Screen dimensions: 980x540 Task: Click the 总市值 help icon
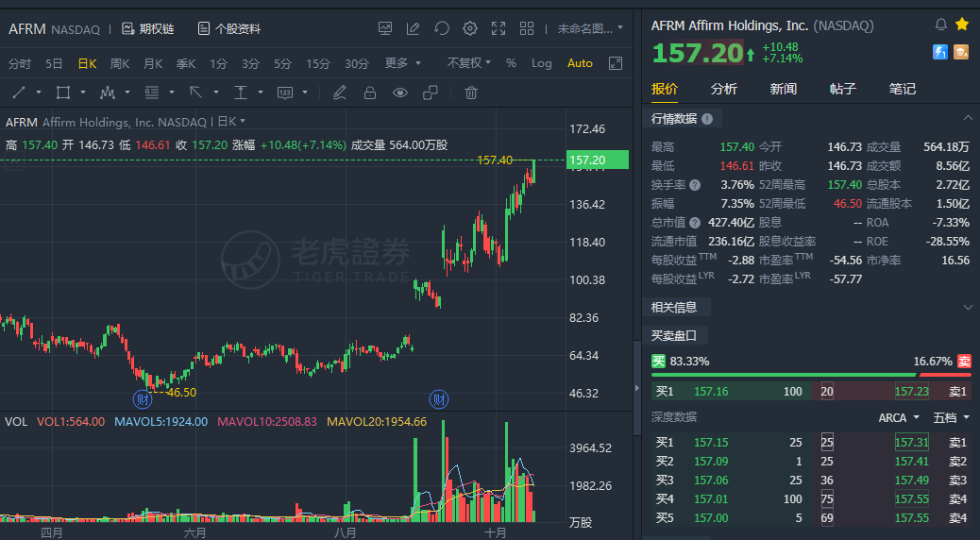(694, 223)
